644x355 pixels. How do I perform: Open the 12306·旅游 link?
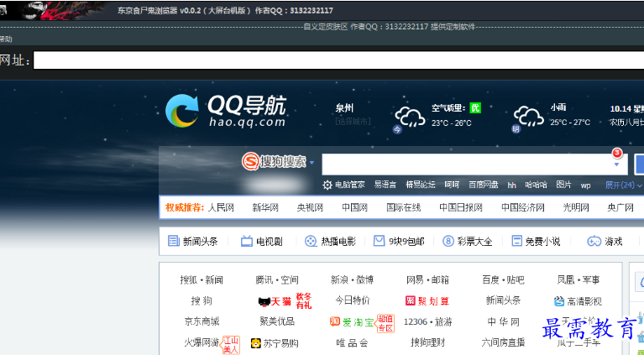[x=428, y=321]
